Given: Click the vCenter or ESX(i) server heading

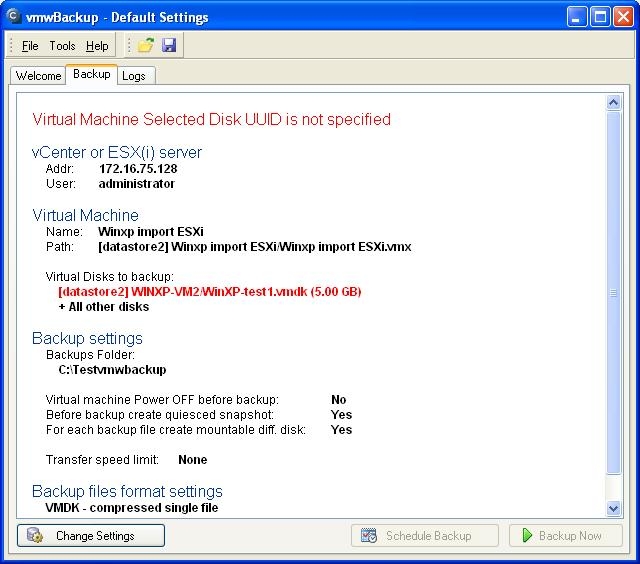Looking at the screenshot, I should click(x=117, y=152).
